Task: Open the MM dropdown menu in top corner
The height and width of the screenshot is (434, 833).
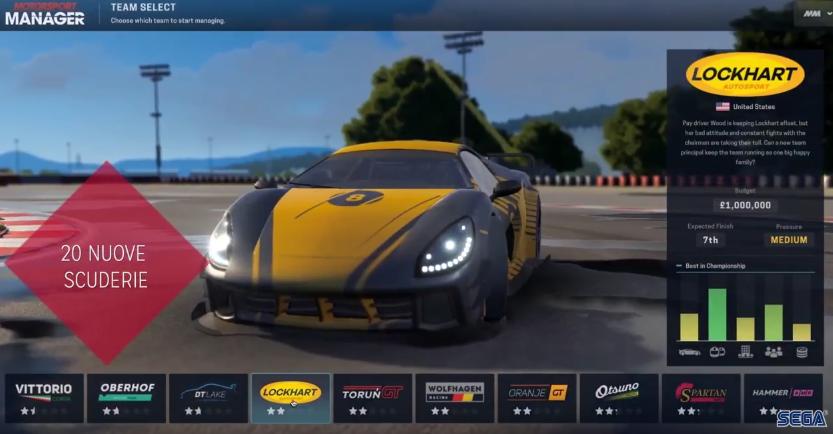Action: click(x=815, y=14)
